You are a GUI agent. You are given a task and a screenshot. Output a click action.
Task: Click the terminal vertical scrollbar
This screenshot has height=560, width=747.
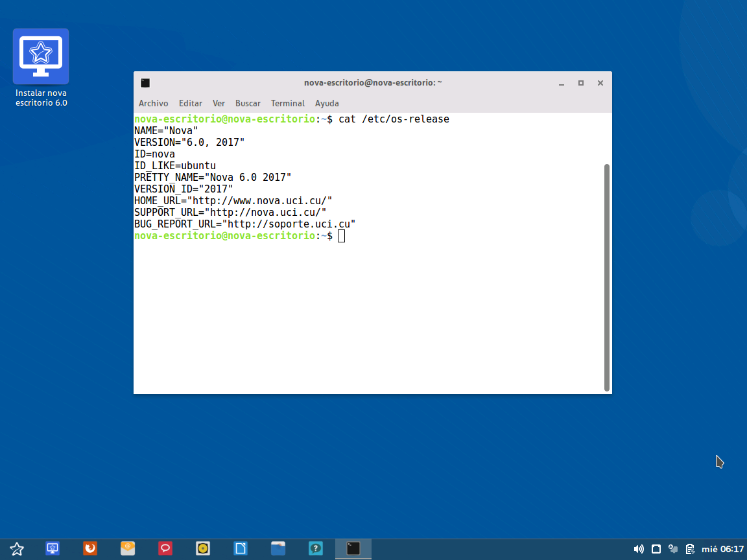[x=607, y=277]
